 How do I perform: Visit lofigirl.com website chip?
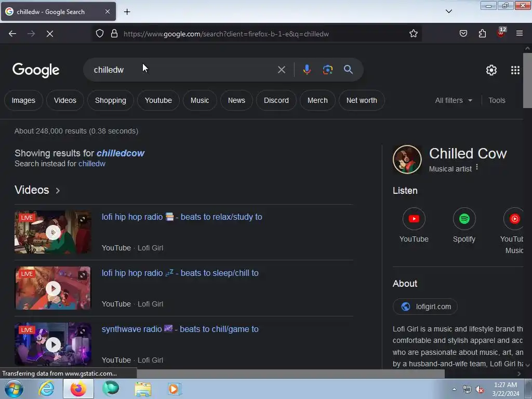coord(425,307)
